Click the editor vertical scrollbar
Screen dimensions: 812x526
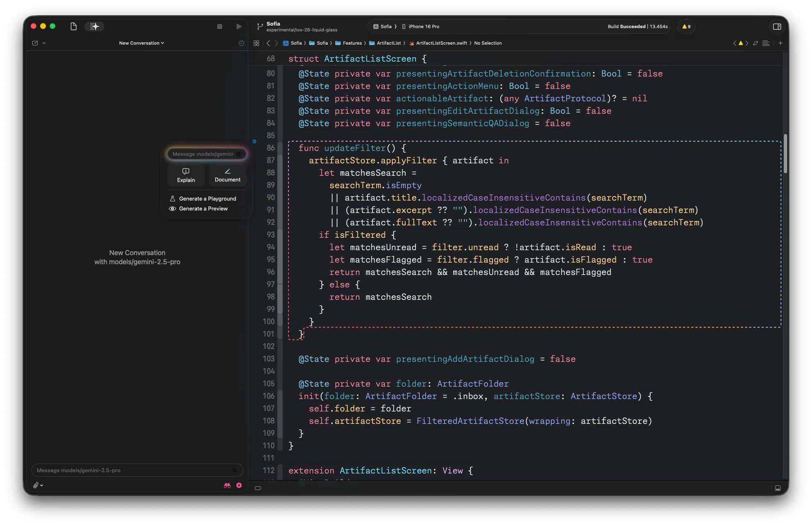[x=785, y=154]
